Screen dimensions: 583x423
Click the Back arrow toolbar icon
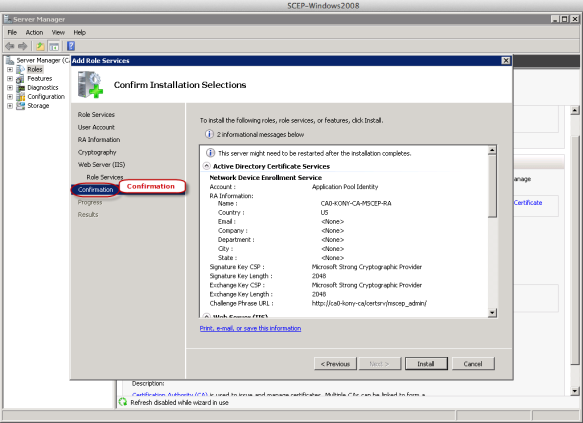click(x=10, y=46)
